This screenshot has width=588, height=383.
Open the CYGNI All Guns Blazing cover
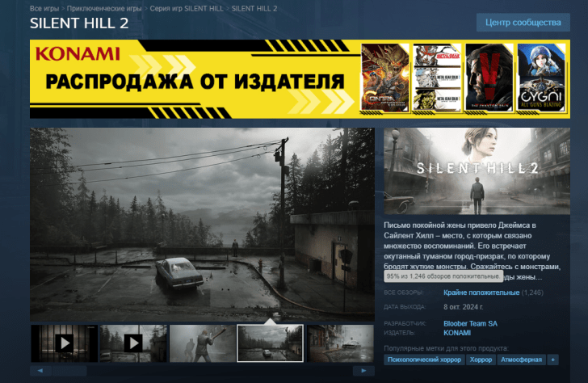541,78
